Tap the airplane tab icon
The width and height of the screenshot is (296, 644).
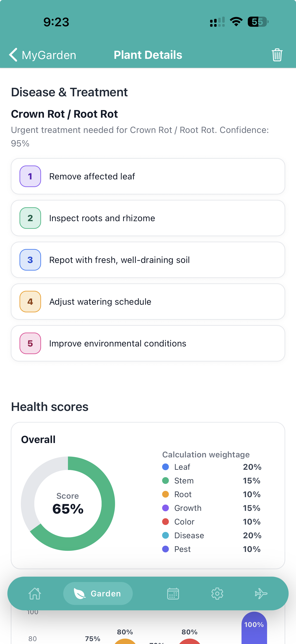[x=261, y=593]
